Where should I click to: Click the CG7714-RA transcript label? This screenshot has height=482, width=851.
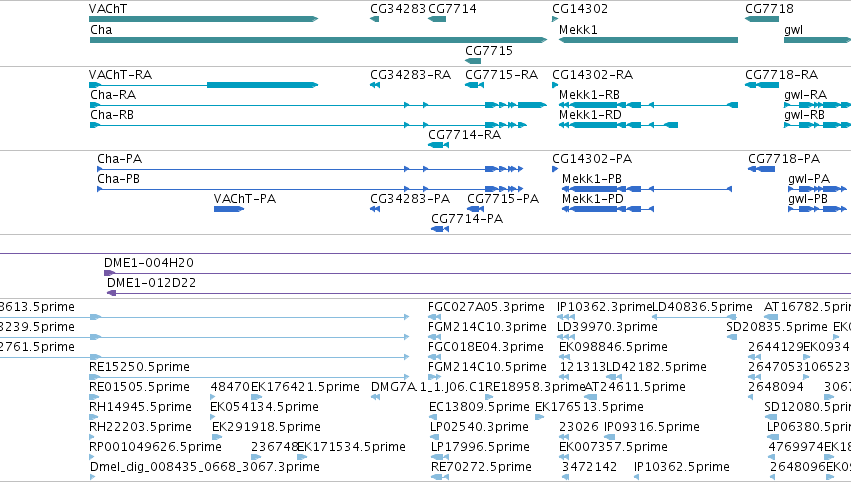pyautogui.click(x=464, y=135)
